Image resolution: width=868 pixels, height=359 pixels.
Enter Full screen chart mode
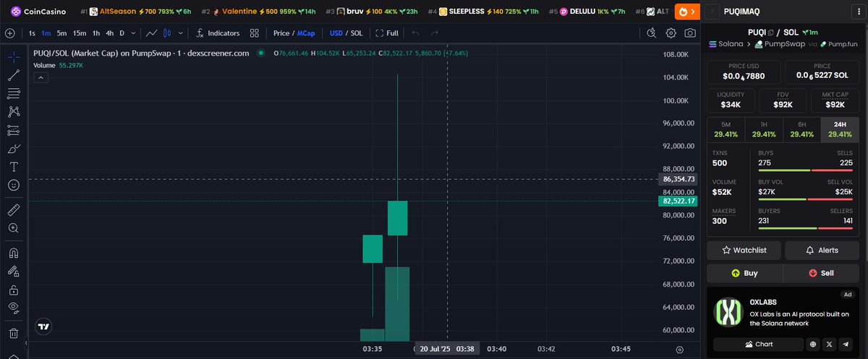pyautogui.click(x=388, y=33)
